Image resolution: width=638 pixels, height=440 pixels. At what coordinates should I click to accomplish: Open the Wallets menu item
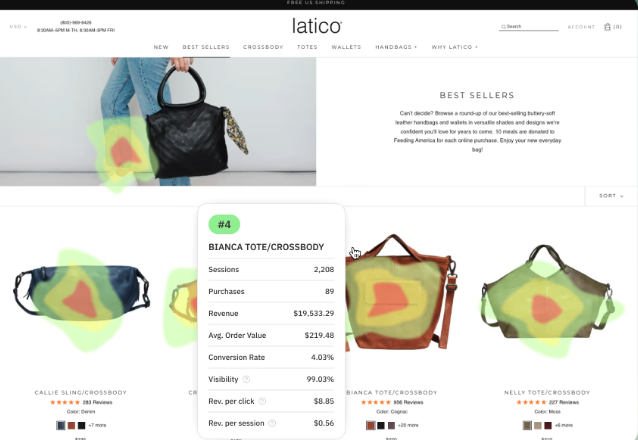346,47
